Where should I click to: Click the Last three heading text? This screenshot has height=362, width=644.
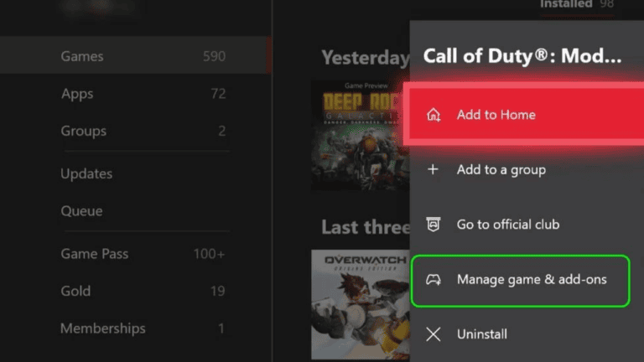(x=365, y=227)
